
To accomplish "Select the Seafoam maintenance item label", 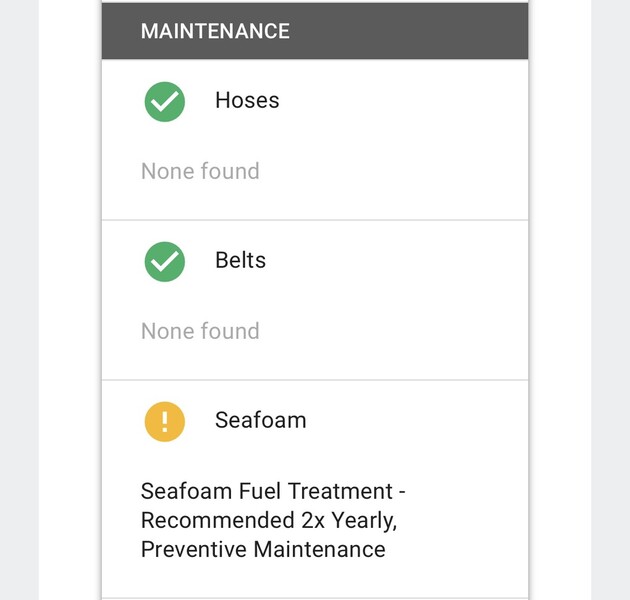I will pyautogui.click(x=260, y=421).
